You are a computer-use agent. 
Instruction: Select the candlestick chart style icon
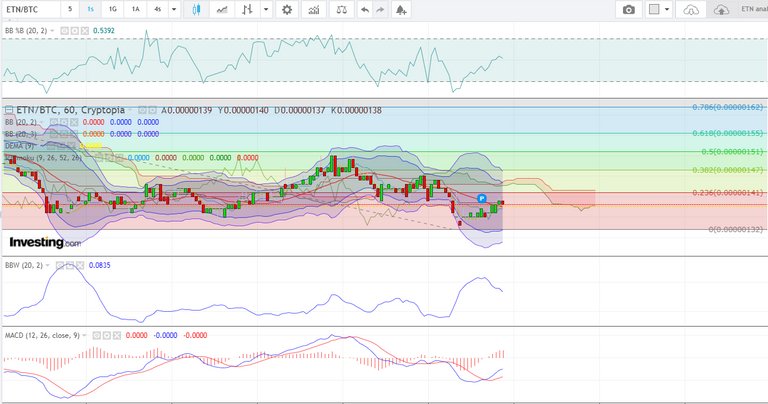[x=196, y=9]
